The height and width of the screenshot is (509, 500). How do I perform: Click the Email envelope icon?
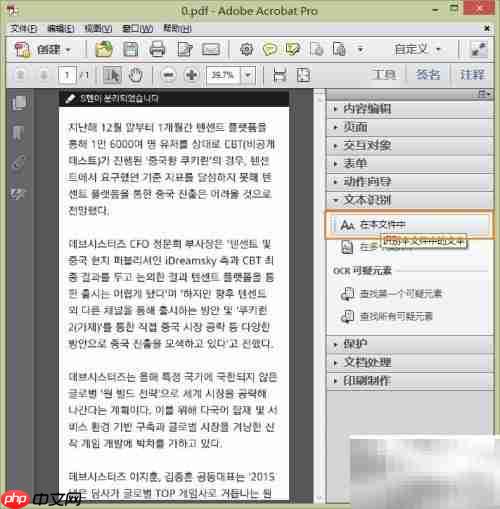[x=211, y=49]
